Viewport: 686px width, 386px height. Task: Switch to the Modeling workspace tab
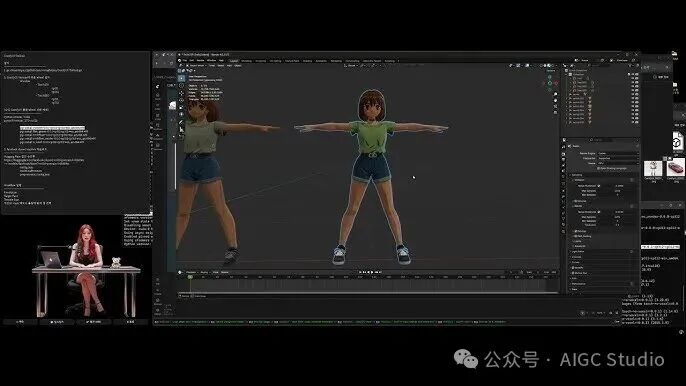coord(246,61)
